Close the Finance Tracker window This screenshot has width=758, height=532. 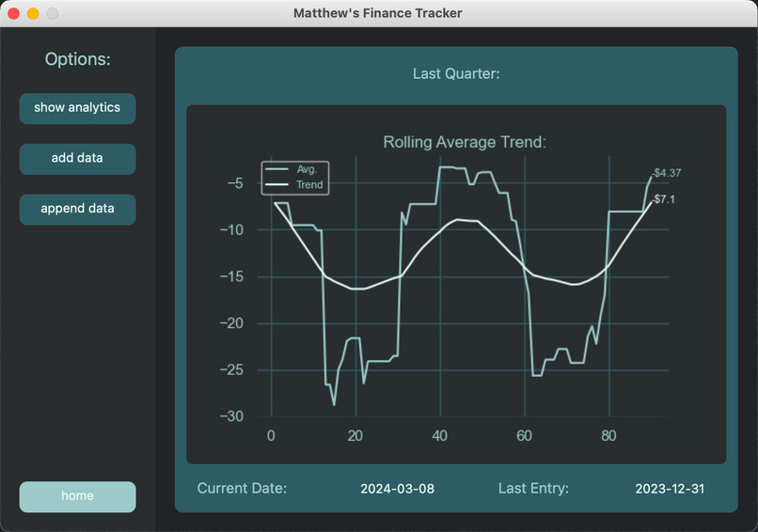13,13
